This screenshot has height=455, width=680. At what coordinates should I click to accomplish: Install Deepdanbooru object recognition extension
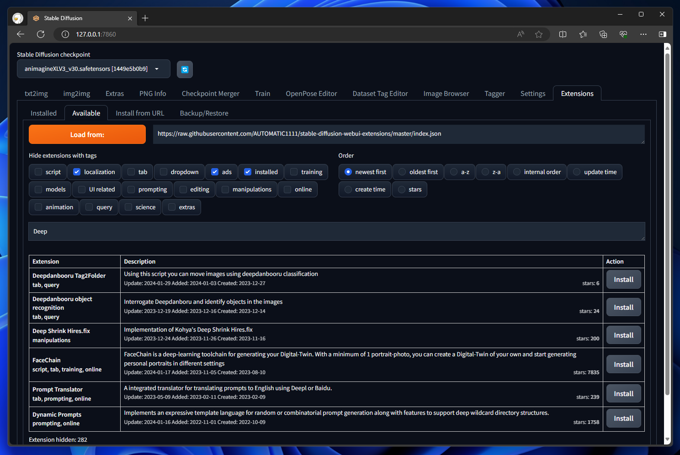623,308
